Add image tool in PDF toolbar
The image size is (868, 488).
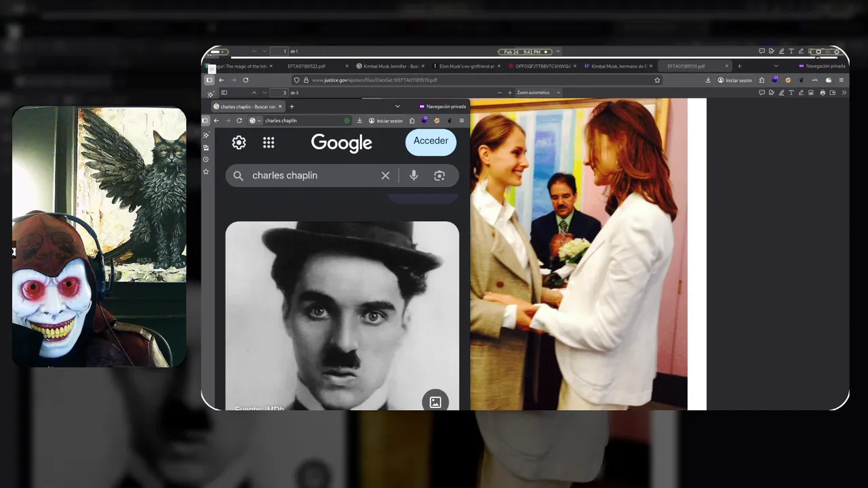pos(811,92)
